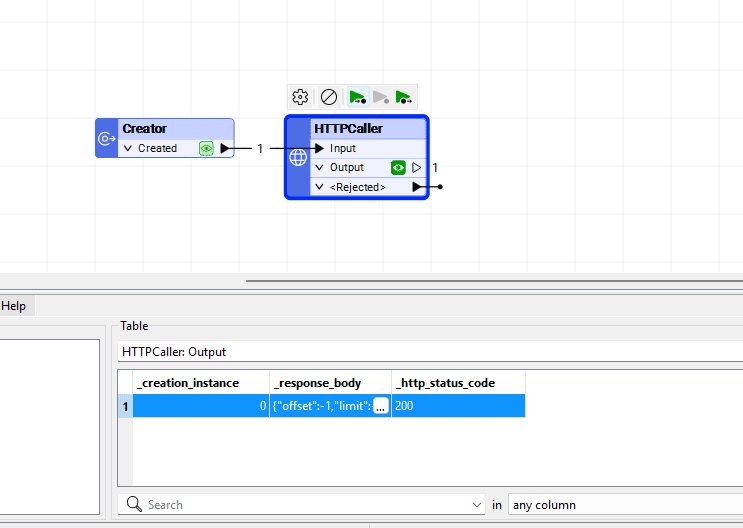Open the 'any column' search scope dropdown
Viewport: 743px width, 528px height.
pos(625,505)
